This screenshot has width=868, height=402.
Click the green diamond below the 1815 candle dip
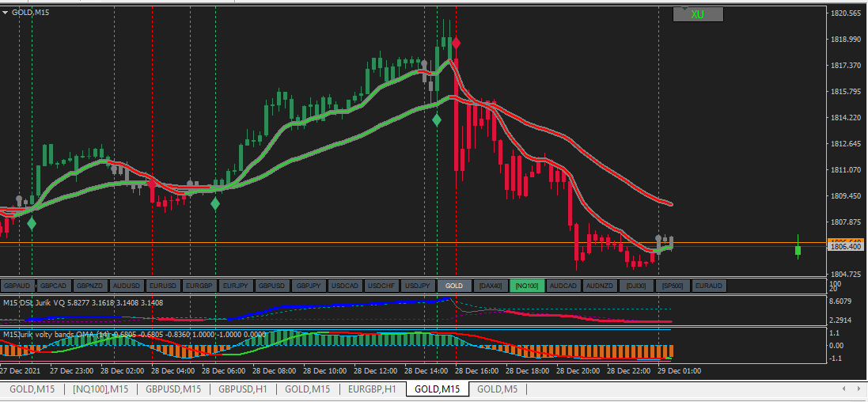(437, 119)
